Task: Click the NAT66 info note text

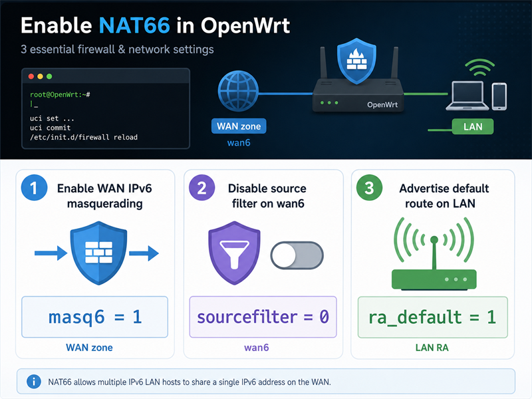Action: click(x=190, y=382)
